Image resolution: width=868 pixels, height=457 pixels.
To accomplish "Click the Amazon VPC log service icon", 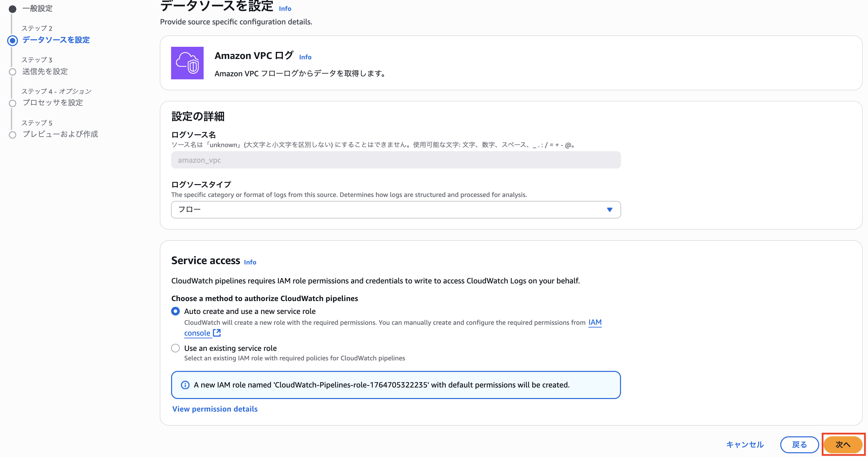I will (187, 63).
